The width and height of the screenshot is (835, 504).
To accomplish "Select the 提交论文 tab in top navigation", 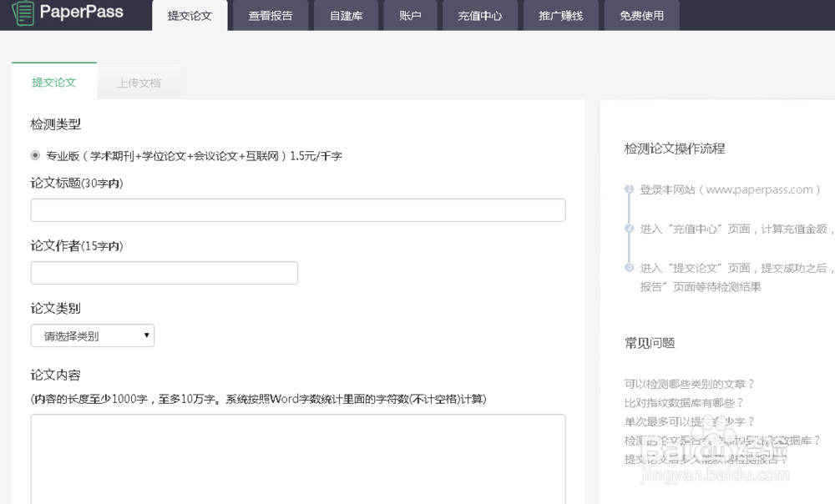I will pos(190,16).
